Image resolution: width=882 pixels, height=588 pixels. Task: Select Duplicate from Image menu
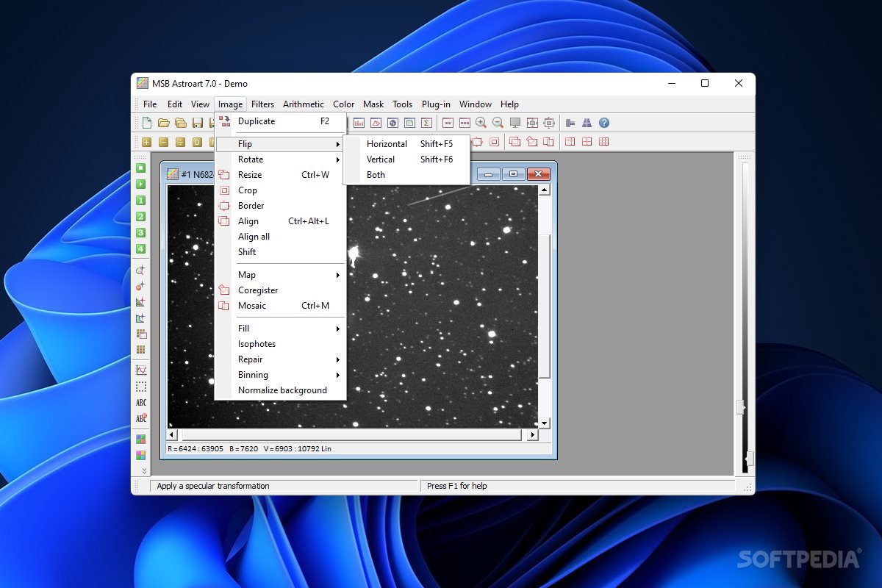[280, 121]
